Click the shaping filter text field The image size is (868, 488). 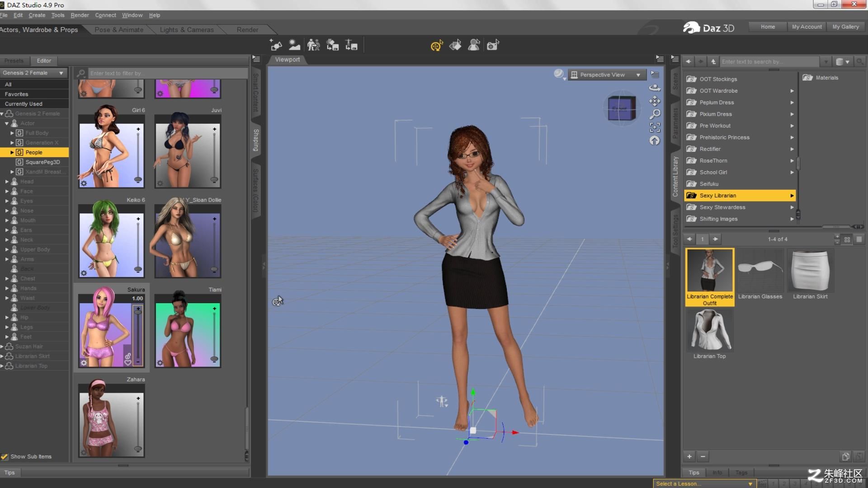(168, 73)
